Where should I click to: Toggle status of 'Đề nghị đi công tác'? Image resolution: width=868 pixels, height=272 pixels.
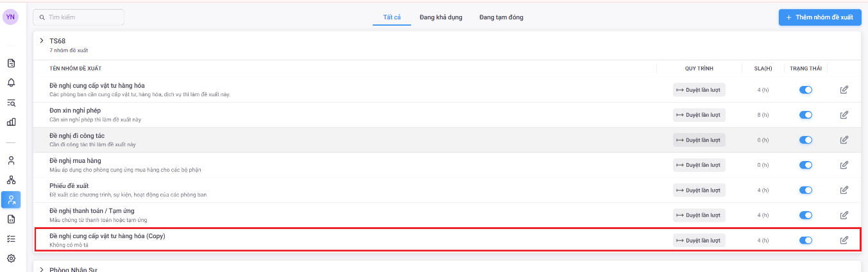[x=805, y=140]
